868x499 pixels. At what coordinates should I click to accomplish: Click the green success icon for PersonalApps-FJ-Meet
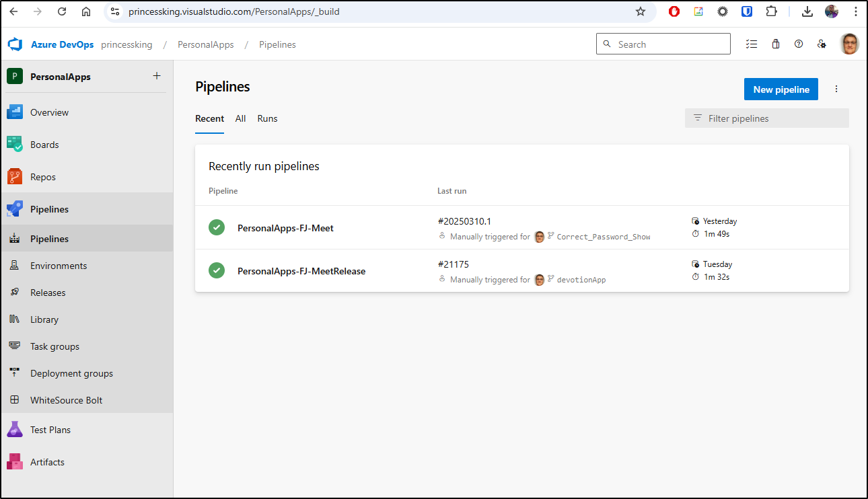coord(217,228)
